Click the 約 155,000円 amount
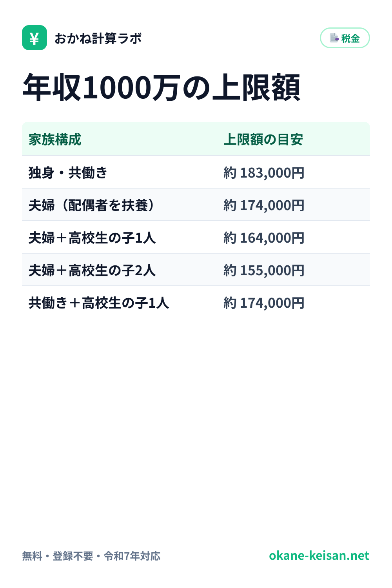 264,270
